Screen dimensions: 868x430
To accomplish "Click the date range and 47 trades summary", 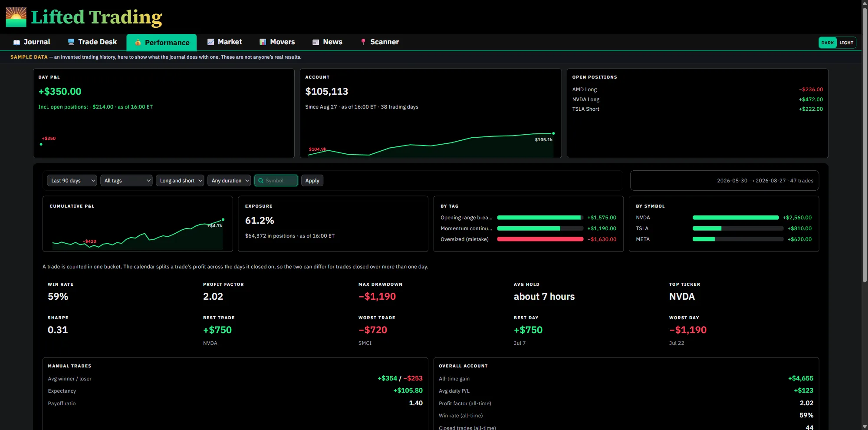I will click(765, 181).
